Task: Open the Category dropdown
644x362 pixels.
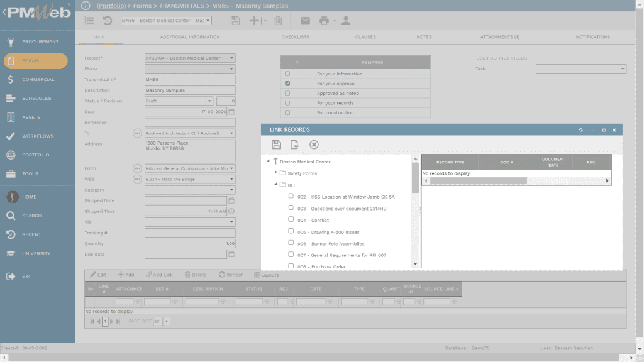Action: [x=231, y=190]
